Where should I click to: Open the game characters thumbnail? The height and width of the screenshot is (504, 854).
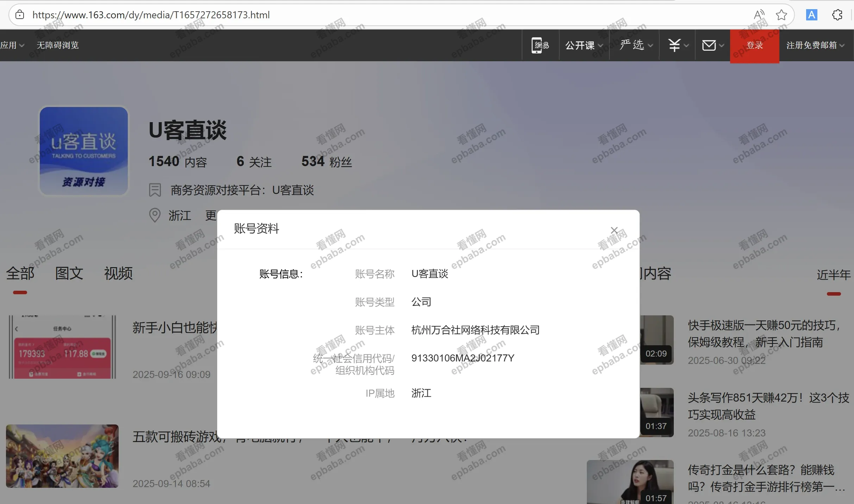point(62,456)
